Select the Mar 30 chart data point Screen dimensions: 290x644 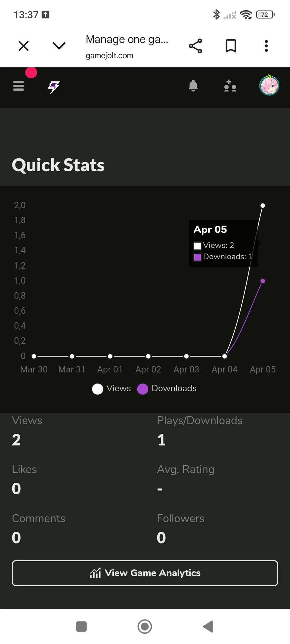[x=34, y=356]
